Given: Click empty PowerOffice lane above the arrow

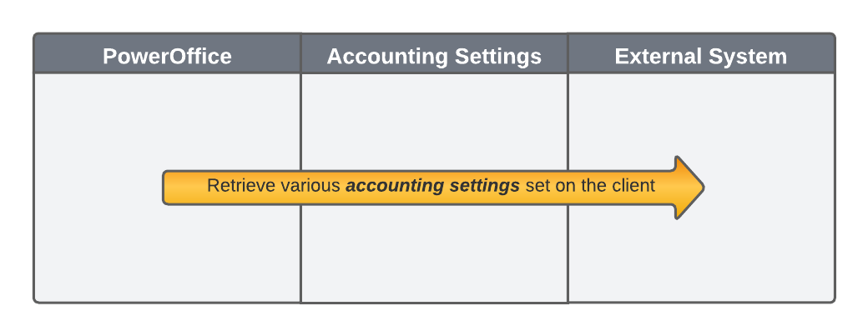Looking at the screenshot, I should click(x=167, y=117).
